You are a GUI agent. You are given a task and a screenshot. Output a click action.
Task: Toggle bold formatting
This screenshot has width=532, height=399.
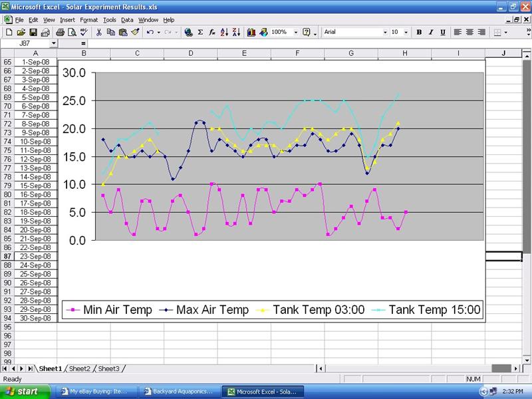(419, 32)
